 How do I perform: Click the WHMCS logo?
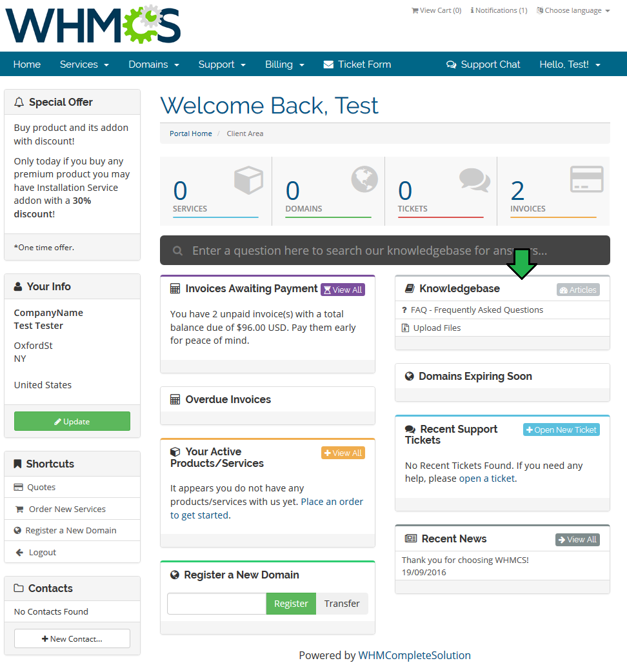click(93, 25)
